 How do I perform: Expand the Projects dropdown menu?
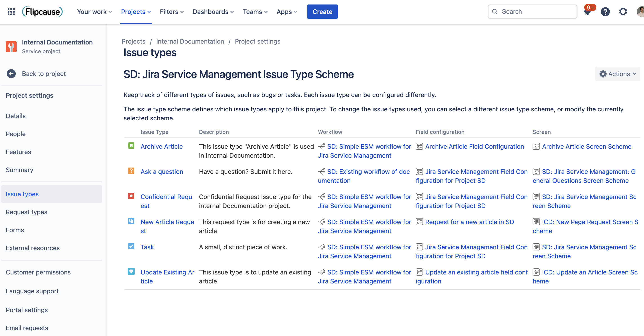point(136,12)
